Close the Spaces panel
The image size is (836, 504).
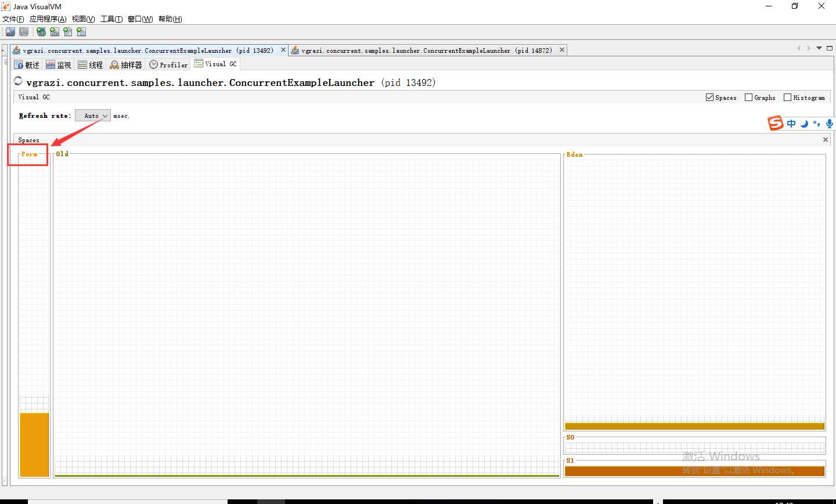[x=826, y=139]
